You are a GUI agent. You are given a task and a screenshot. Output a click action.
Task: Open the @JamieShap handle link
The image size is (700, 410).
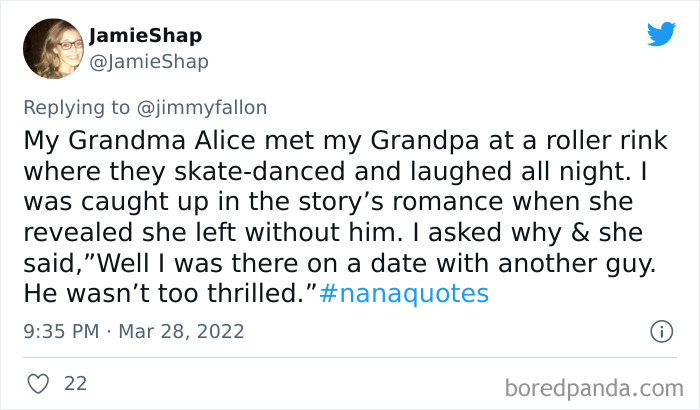(x=149, y=62)
